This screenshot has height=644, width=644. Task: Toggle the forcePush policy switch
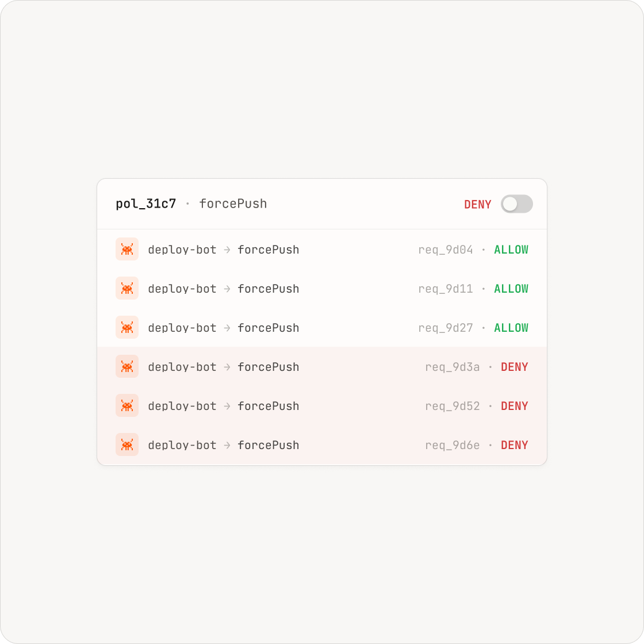tap(516, 204)
